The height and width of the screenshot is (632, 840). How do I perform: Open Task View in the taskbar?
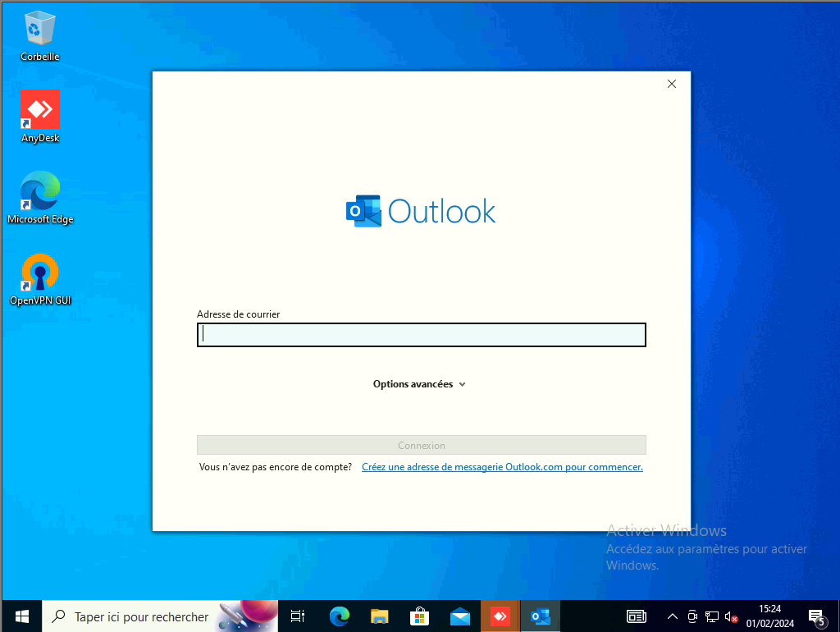297,616
